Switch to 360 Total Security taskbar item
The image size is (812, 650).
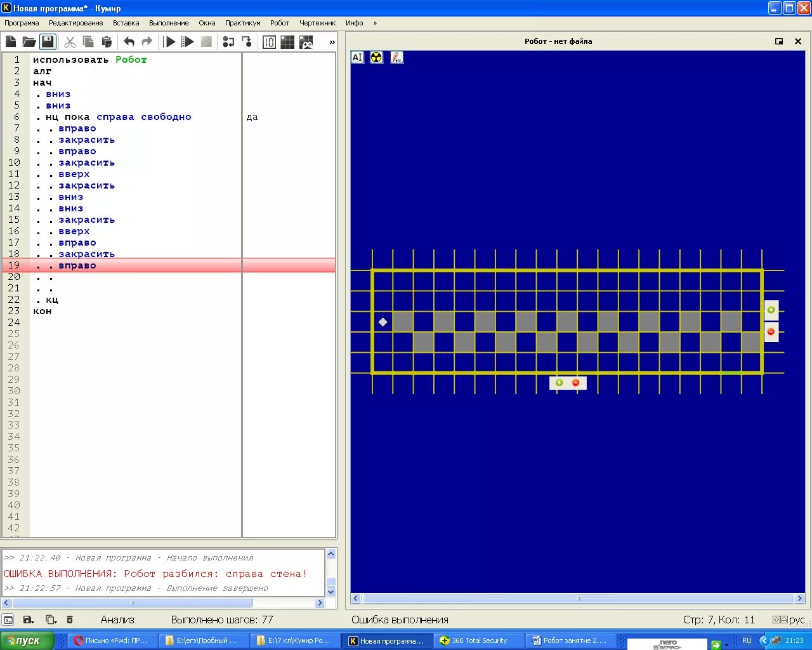478,640
